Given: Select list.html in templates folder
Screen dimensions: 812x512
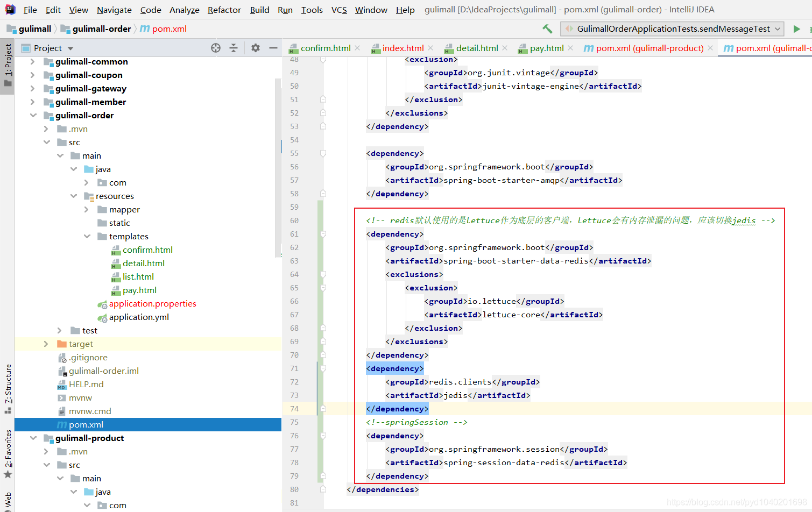Looking at the screenshot, I should 138,276.
